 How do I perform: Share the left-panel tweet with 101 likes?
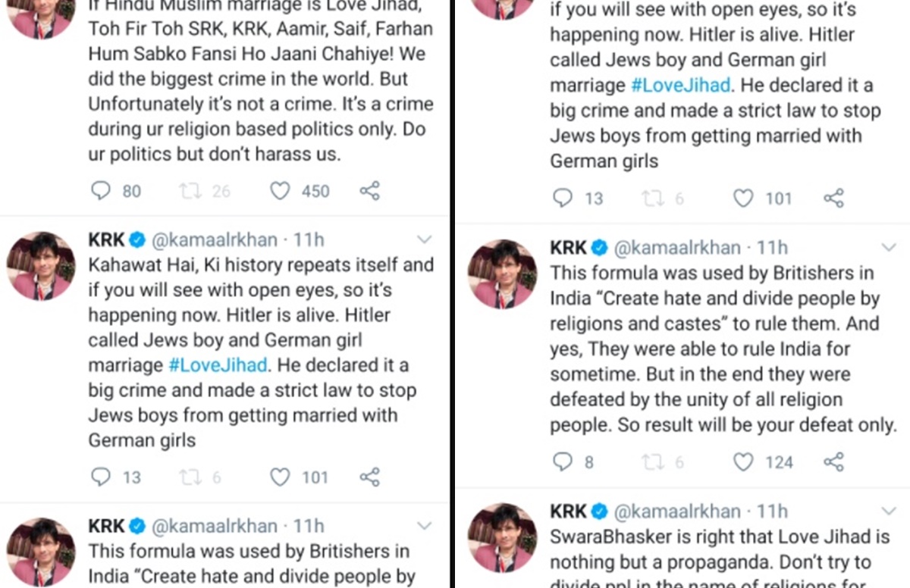tap(369, 477)
